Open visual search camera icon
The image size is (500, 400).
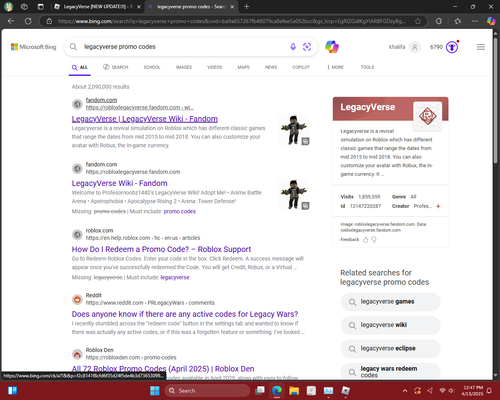[x=307, y=47]
